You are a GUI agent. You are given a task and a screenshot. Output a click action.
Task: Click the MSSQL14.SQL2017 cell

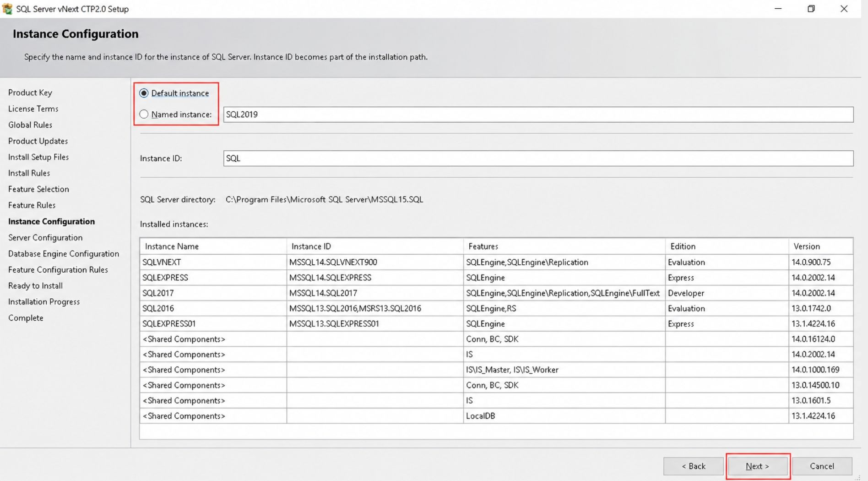pos(375,293)
